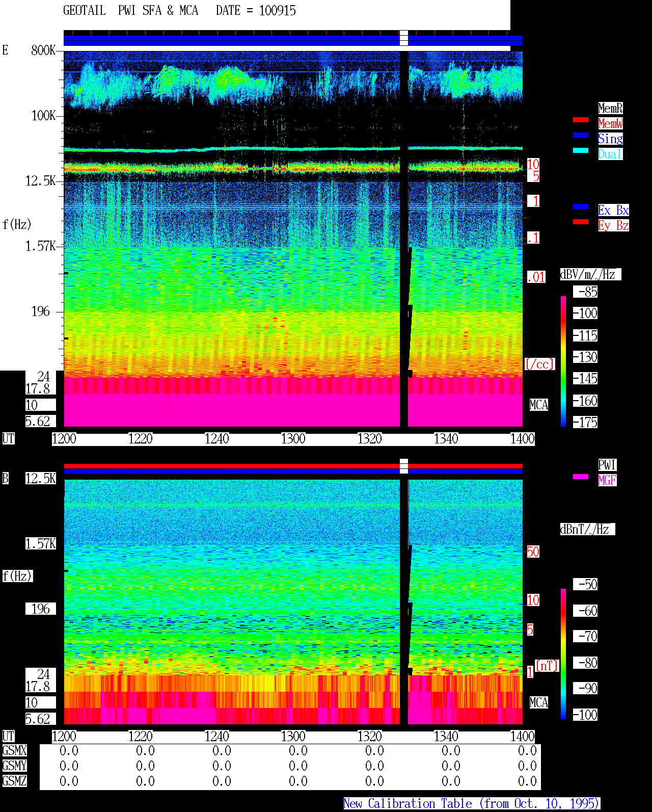Viewport: 652px width, 812px height.
Task: Click the -50 color scale value
Action: coord(586,584)
